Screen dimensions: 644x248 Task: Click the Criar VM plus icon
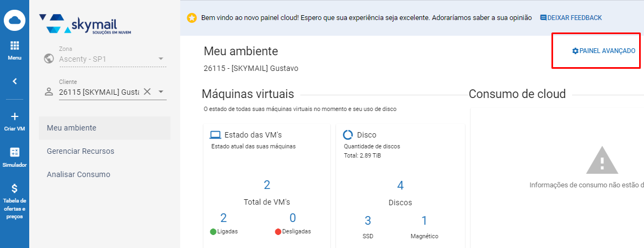pos(15,116)
